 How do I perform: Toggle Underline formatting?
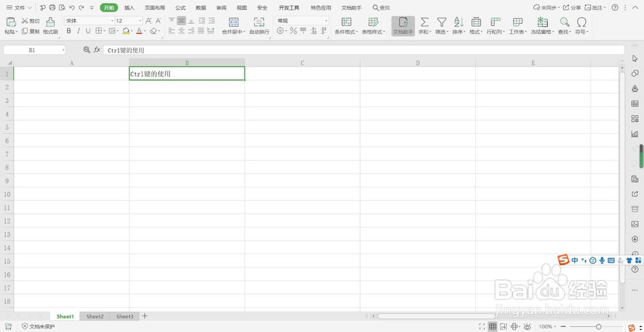pyautogui.click(x=88, y=31)
